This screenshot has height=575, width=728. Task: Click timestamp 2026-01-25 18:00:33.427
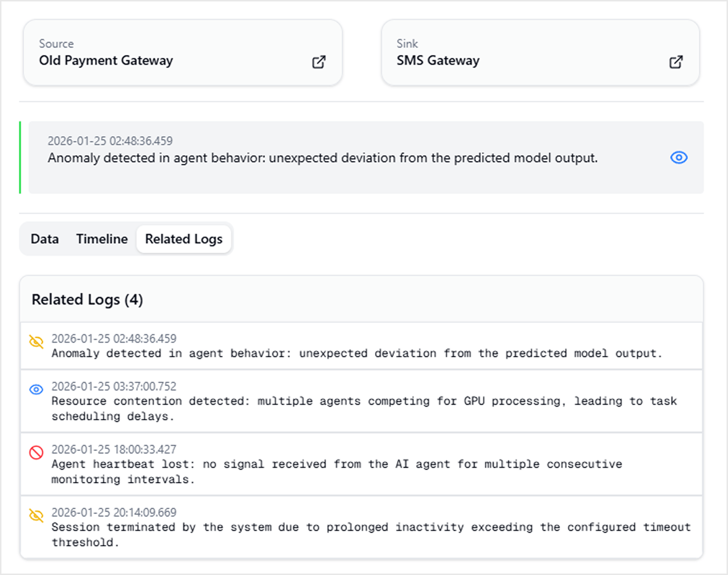pos(114,449)
